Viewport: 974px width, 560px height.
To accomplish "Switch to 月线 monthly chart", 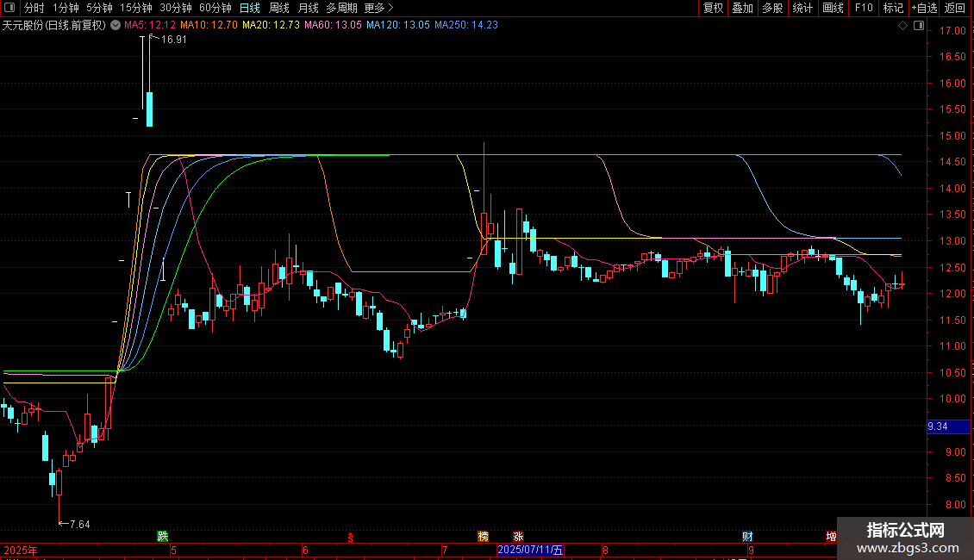I will (308, 8).
